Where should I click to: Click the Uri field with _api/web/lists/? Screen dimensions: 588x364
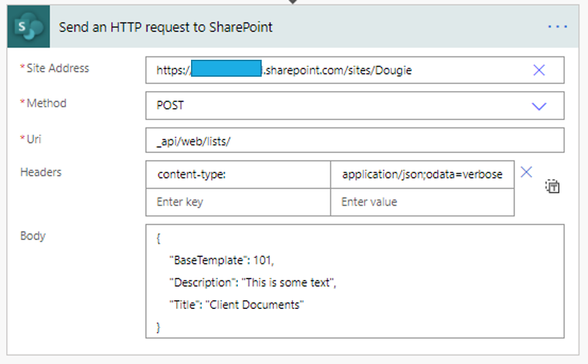click(x=354, y=141)
